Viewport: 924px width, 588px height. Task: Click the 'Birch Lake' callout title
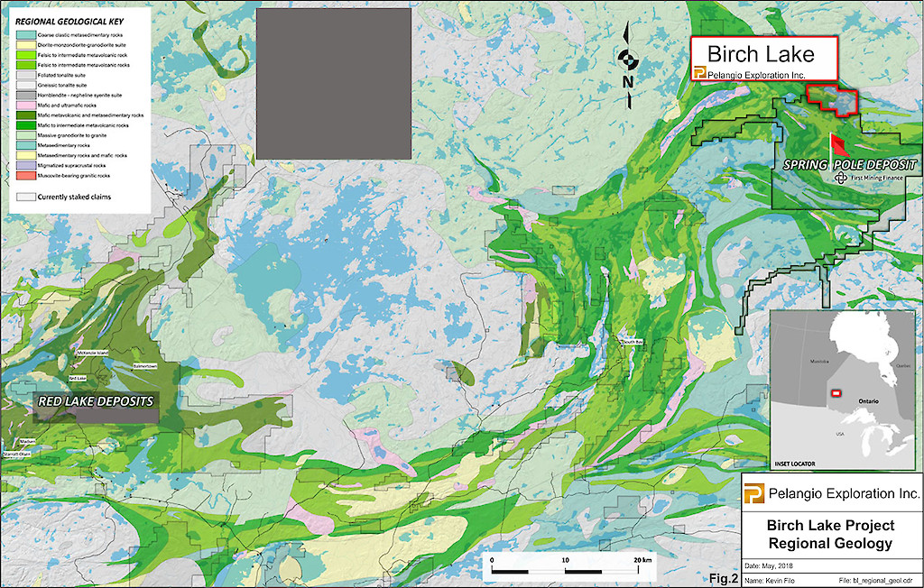tap(761, 54)
